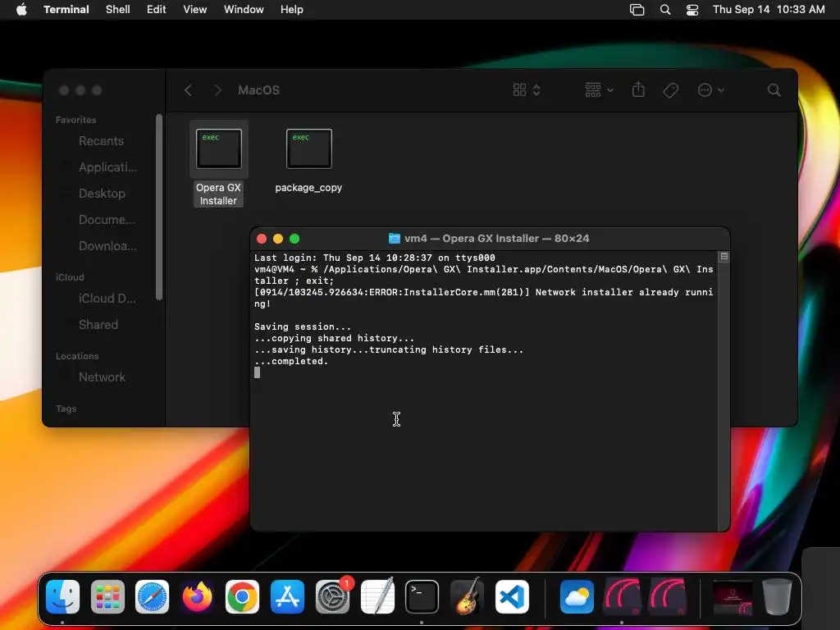Launch GarageBand from the Dock
The height and width of the screenshot is (630, 840).
tap(467, 596)
